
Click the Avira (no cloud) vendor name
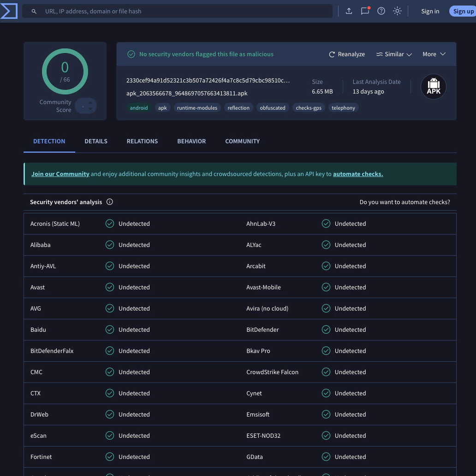(267, 308)
